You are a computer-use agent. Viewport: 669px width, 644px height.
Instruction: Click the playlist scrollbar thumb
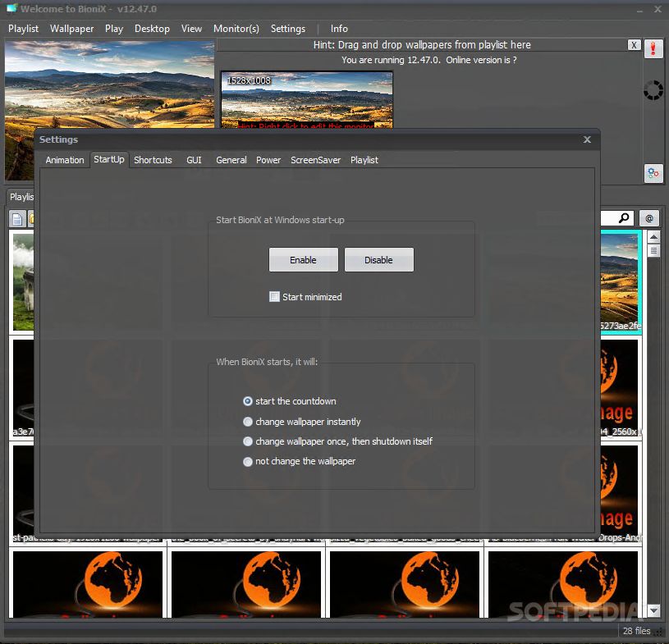[653, 250]
